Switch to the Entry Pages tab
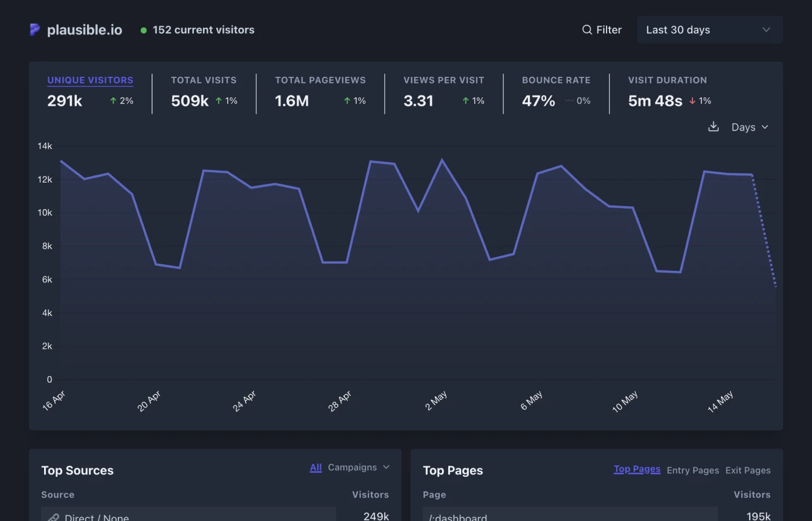 pyautogui.click(x=693, y=470)
